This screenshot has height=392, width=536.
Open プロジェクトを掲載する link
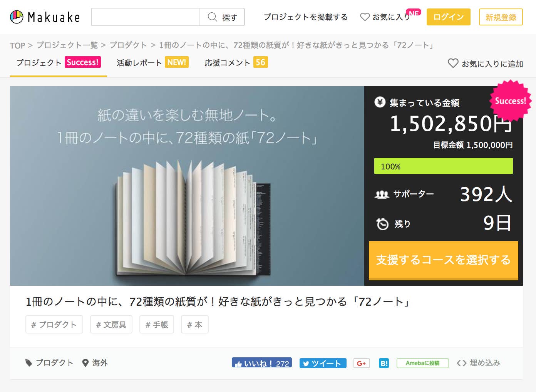pos(306,17)
